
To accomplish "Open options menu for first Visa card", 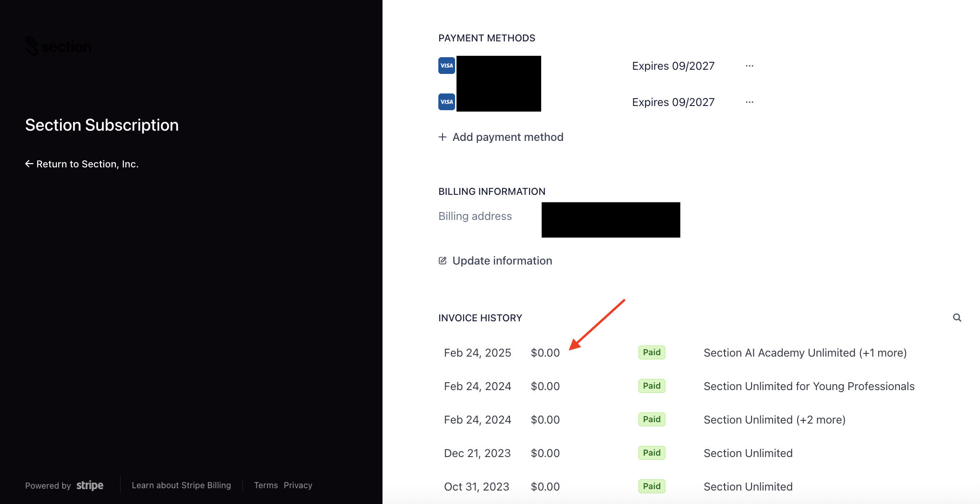I will coord(749,66).
